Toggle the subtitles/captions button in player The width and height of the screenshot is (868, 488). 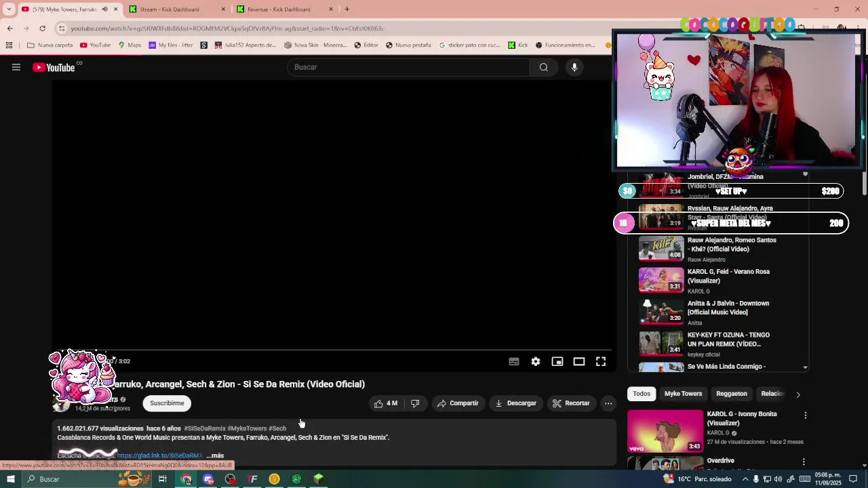tap(514, 361)
